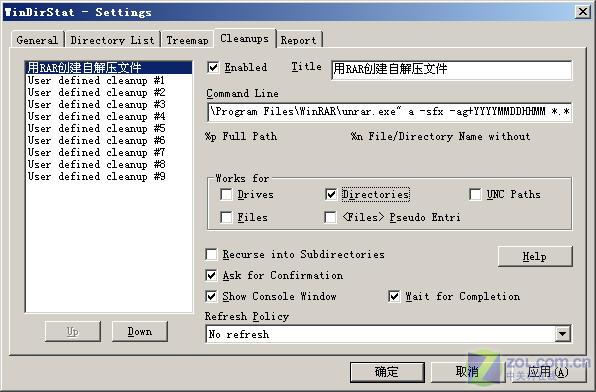Select the Cleanups tab

tap(244, 38)
